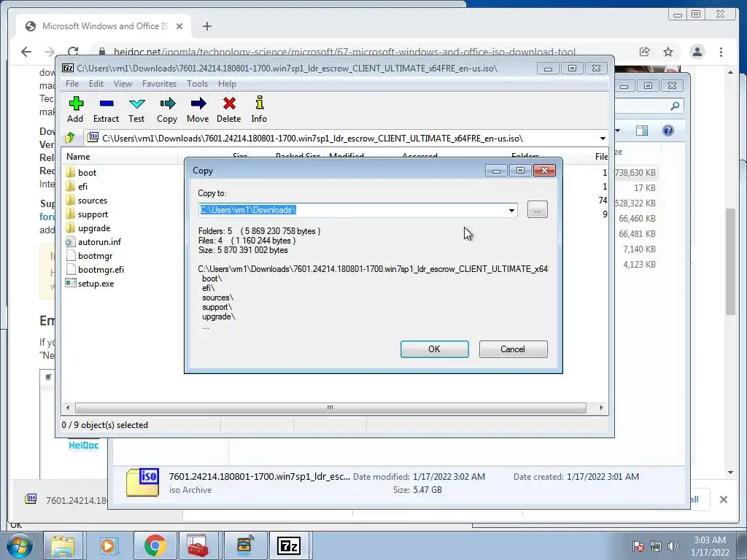Image resolution: width=747 pixels, height=560 pixels.
Task: Click the downloaded ISO item in Chrome downloads bar
Action: click(x=66, y=499)
